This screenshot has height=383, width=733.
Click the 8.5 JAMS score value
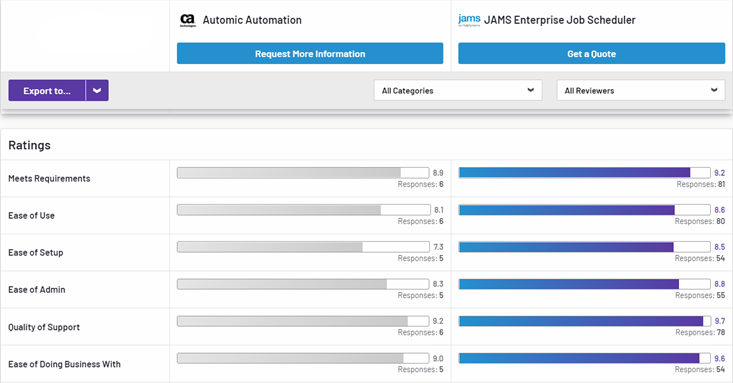(719, 246)
